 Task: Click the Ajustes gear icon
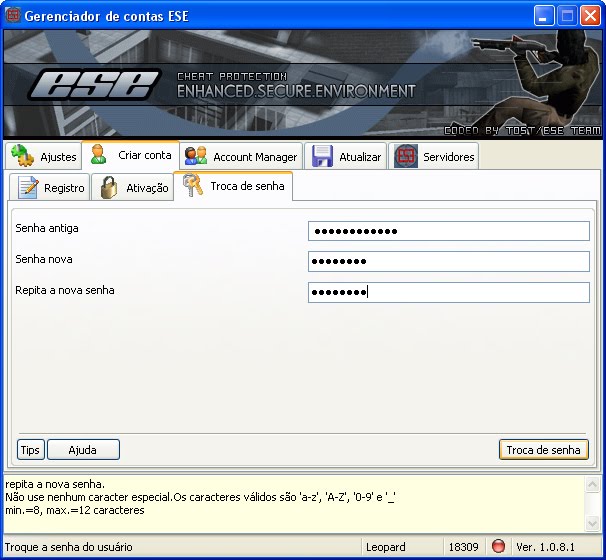(x=22, y=156)
